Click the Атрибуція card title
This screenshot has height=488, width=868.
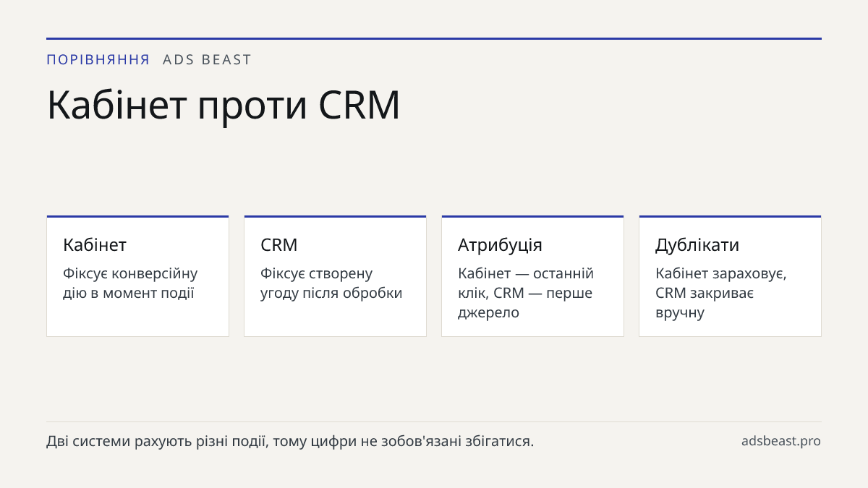500,245
